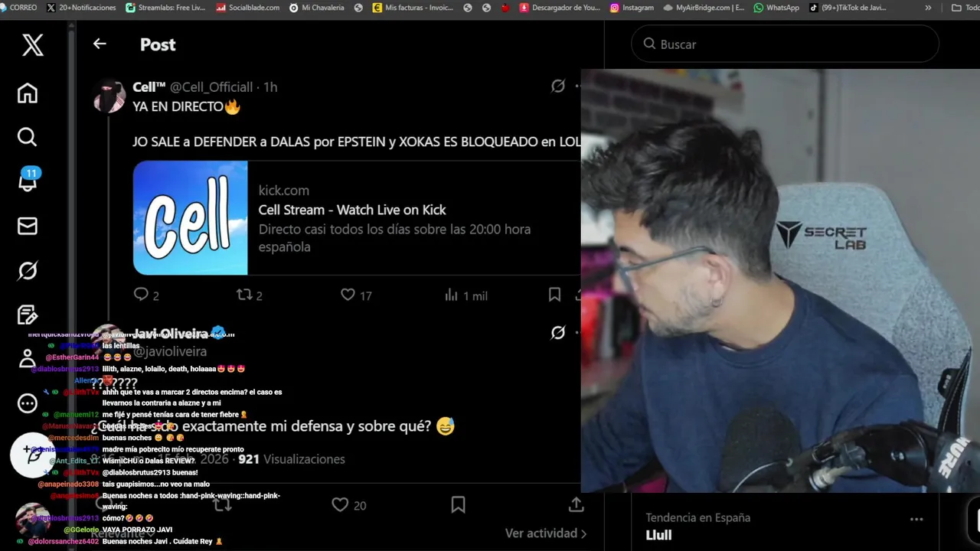Open Grok from the left sidebar

tap(28, 270)
